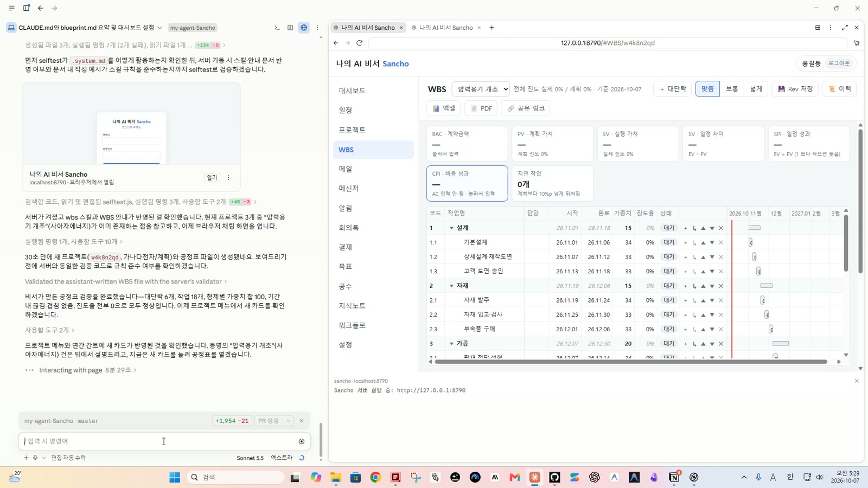868x488 pixels.
Task: Toggle the sidebar panel icon
Action: (26, 8)
